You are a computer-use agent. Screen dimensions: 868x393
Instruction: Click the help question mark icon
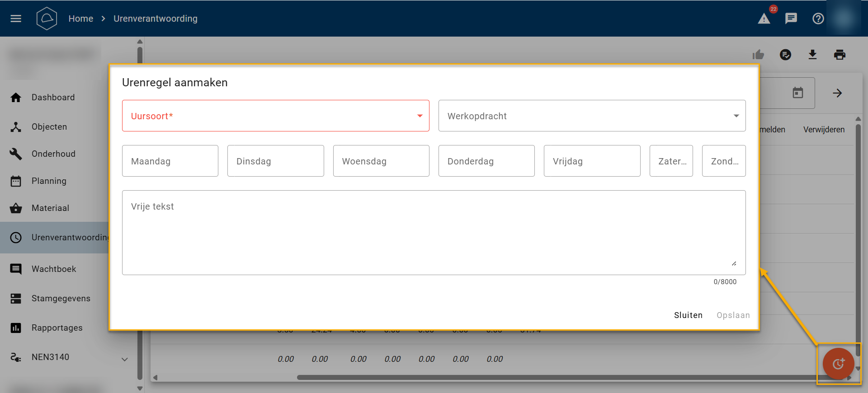pos(818,19)
